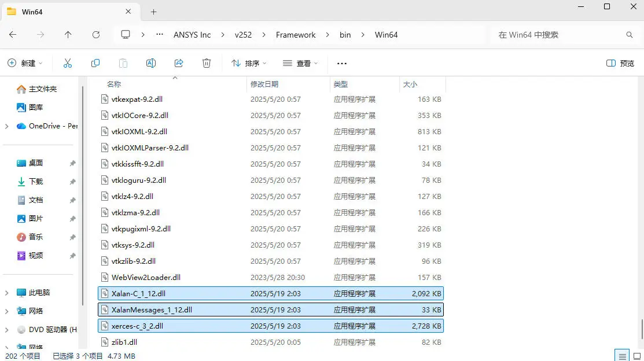The width and height of the screenshot is (644, 361).
Task: Click the Cut scissors icon
Action: (67, 63)
